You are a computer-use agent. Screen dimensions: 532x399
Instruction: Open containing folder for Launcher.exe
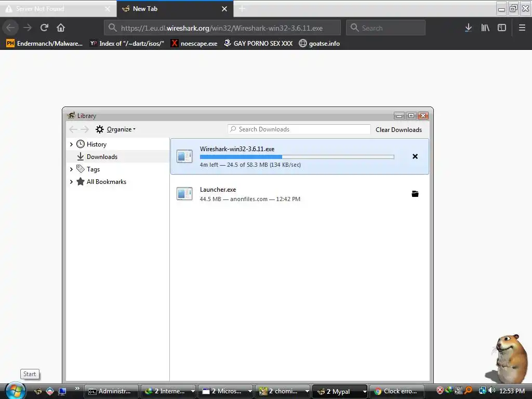coord(415,194)
